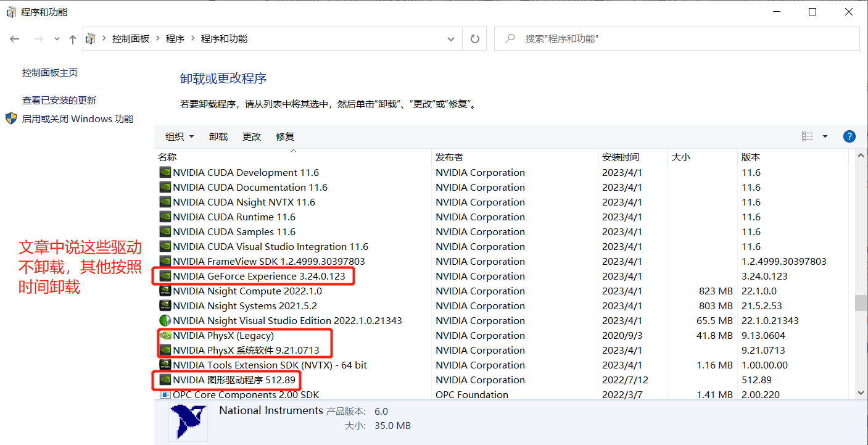Click the NVIDIA CUDA Nsight NVTX 11.6 icon

(x=165, y=202)
